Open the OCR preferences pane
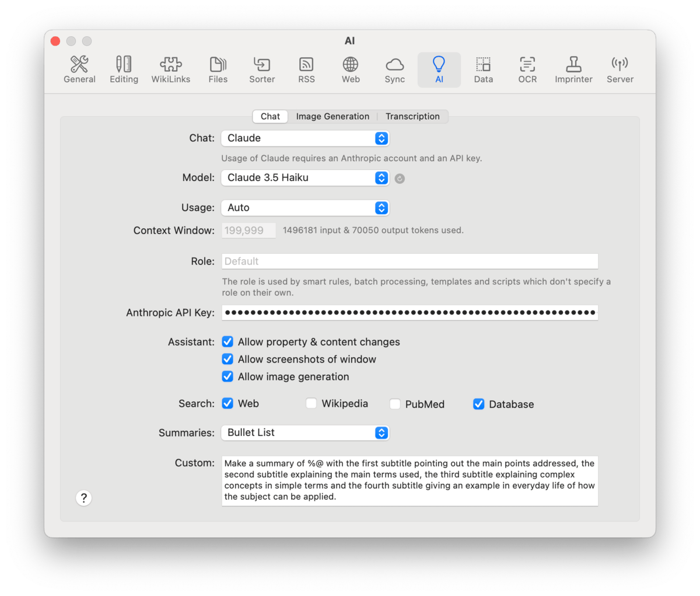 tap(527, 70)
